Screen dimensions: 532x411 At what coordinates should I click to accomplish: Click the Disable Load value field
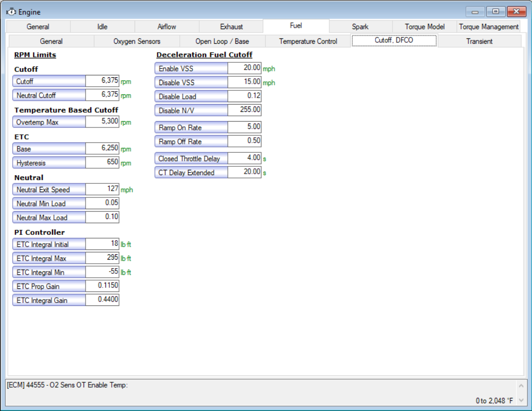click(x=244, y=96)
